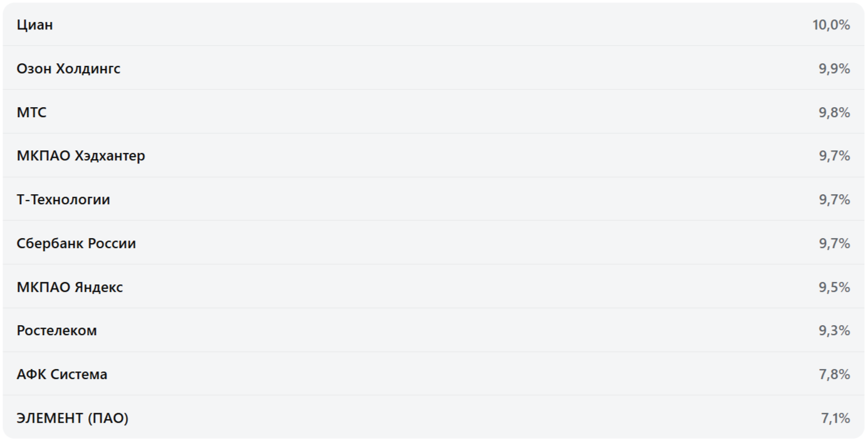Viewport: 868px width, 441px height.
Task: Select the 9,9% value for Озон Холдингс
Action: tap(834, 69)
